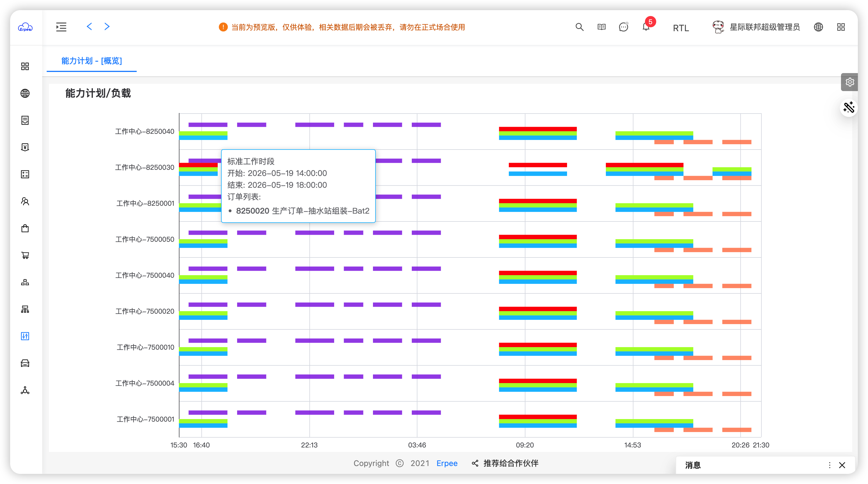The image size is (868, 484).
Task: Click the magic wand assistant button
Action: (849, 108)
